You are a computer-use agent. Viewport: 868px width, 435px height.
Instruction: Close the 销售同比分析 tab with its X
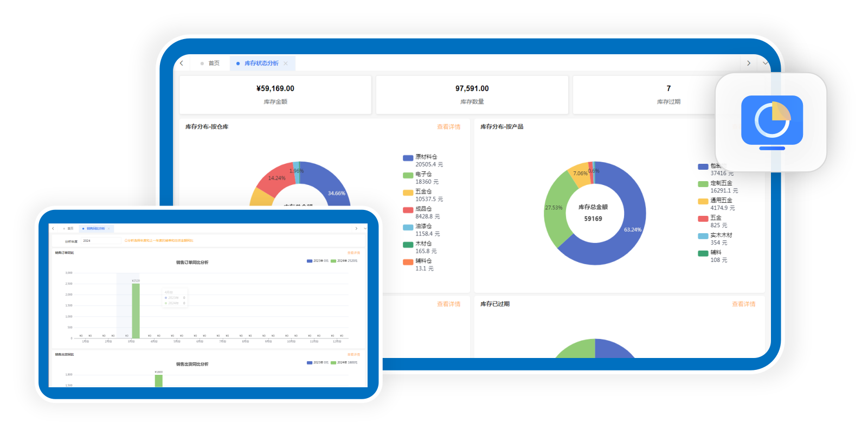point(109,228)
